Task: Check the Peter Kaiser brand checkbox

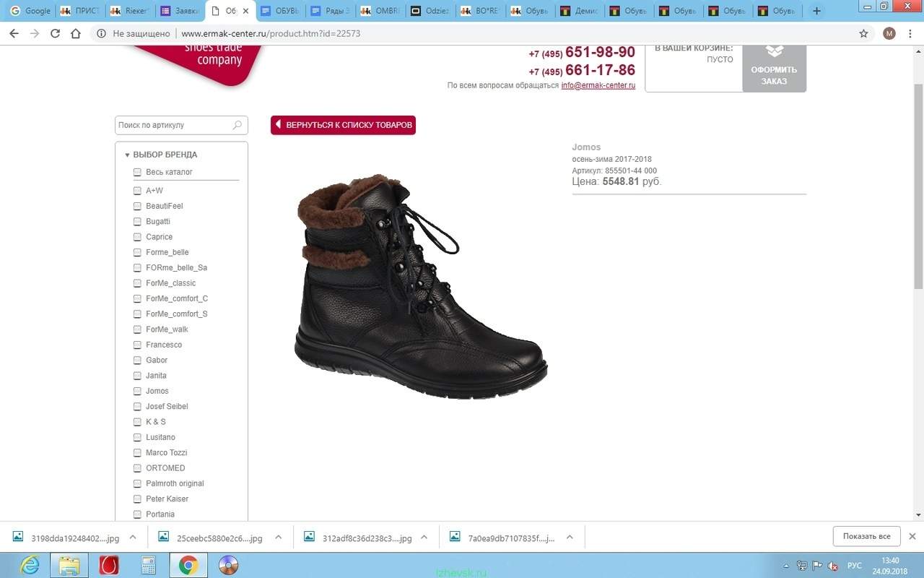Action: 137,499
